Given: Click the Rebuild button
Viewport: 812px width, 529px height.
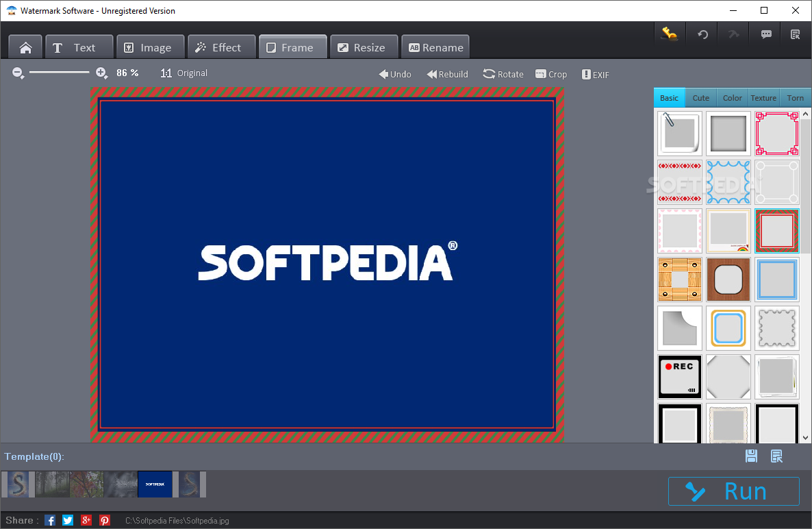Looking at the screenshot, I should tap(448, 74).
